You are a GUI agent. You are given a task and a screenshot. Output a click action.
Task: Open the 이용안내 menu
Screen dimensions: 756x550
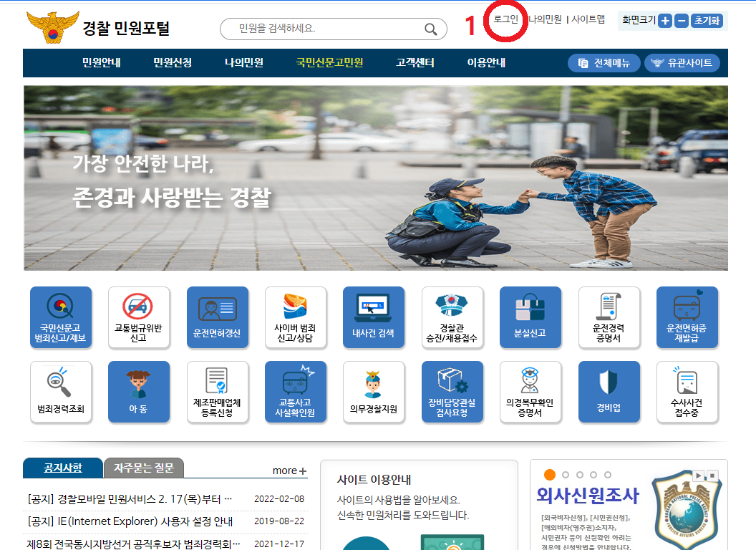[487, 63]
